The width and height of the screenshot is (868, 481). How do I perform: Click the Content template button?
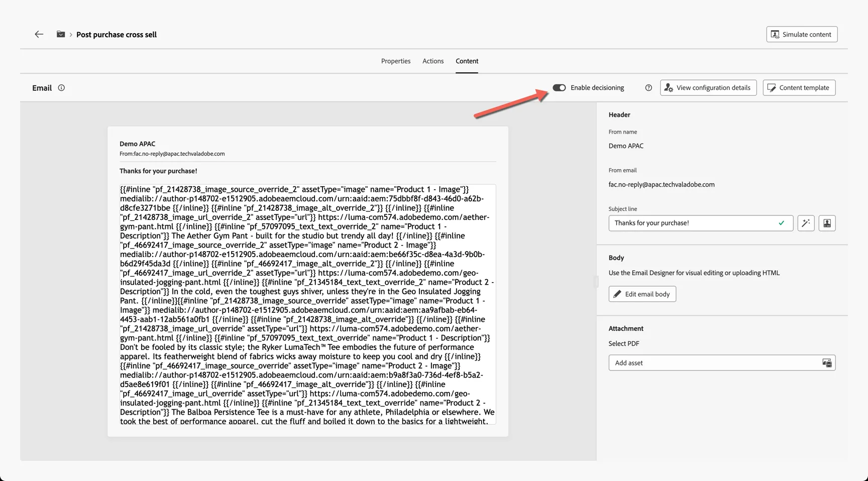click(x=799, y=88)
